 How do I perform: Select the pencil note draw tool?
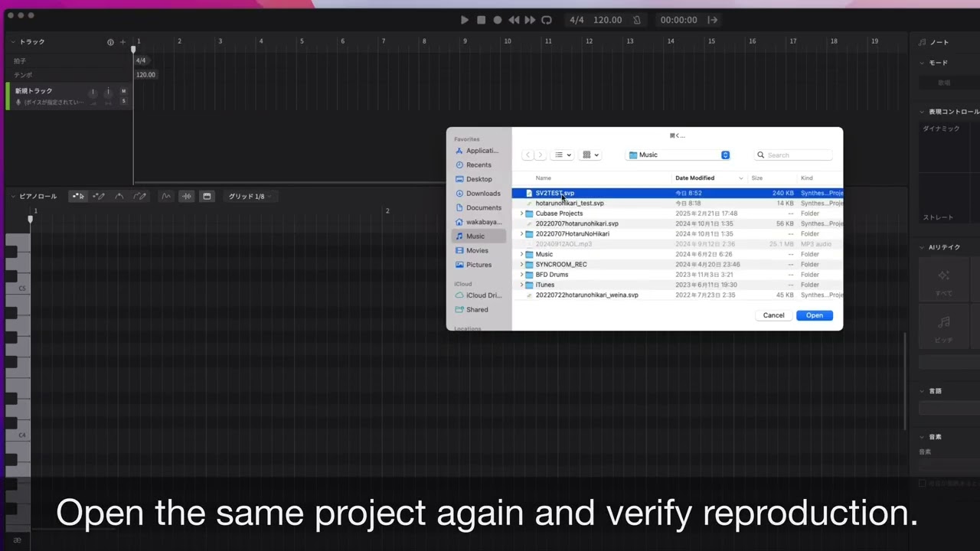click(x=99, y=197)
